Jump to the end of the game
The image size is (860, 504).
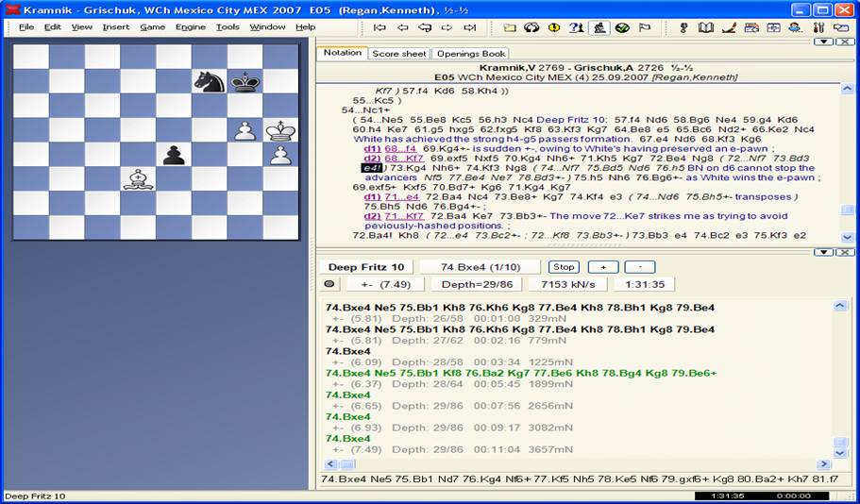(x=469, y=27)
